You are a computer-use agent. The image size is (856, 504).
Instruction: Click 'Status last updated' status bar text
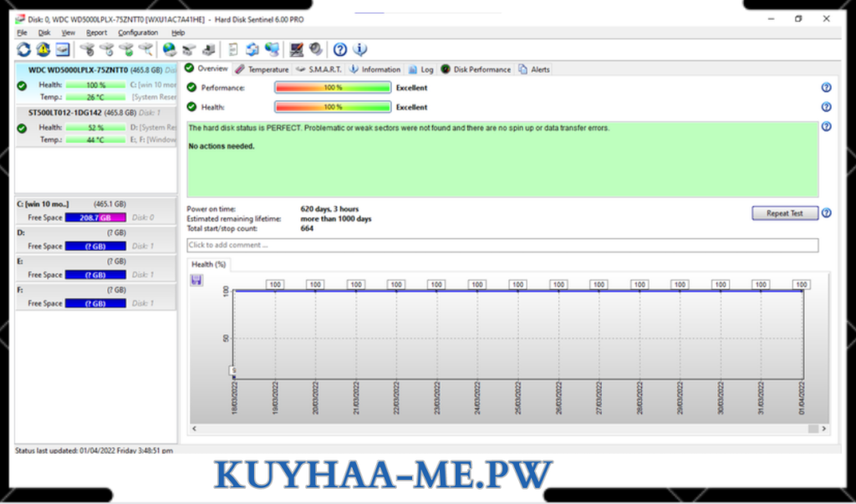click(94, 451)
